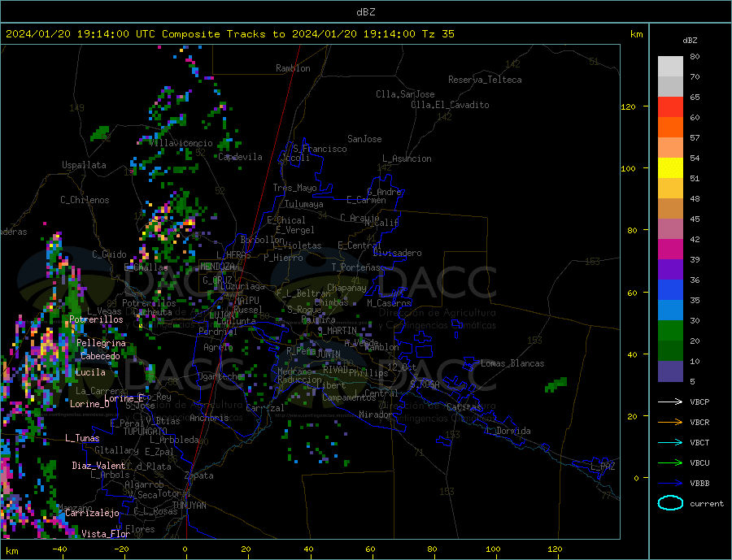Viewport: 732px width, 560px height.
Task: Select the purple swatch between 39 and 36
Action: point(670,270)
